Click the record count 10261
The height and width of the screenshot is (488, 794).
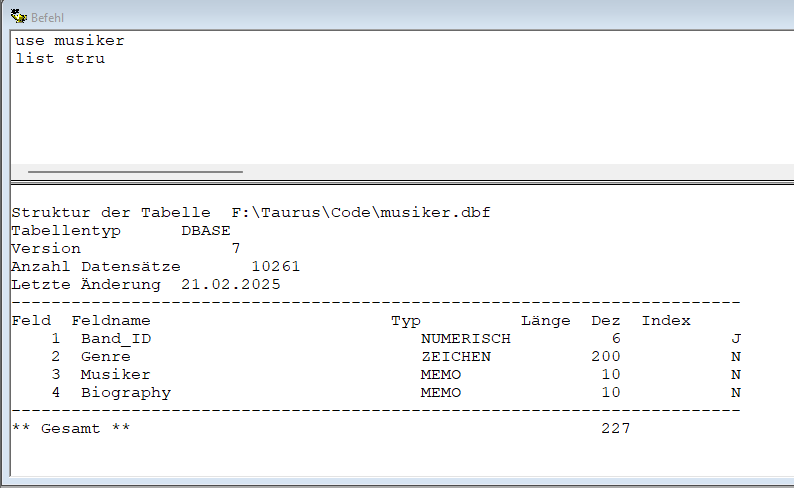275,267
